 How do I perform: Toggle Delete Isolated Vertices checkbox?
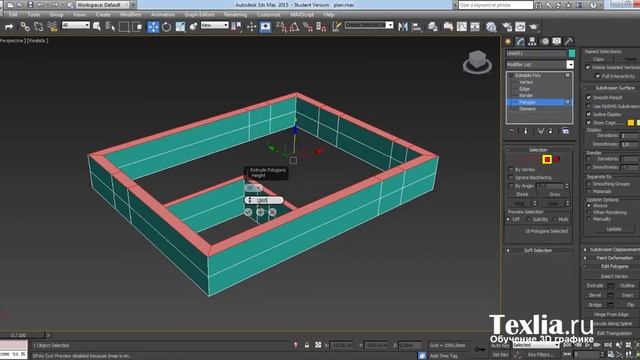[x=588, y=67]
